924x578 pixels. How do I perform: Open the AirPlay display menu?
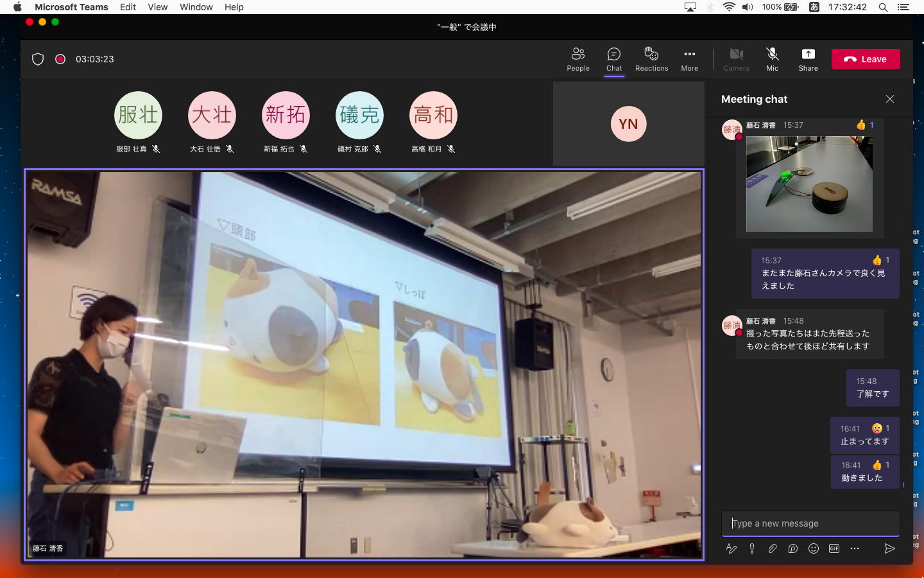click(x=690, y=7)
